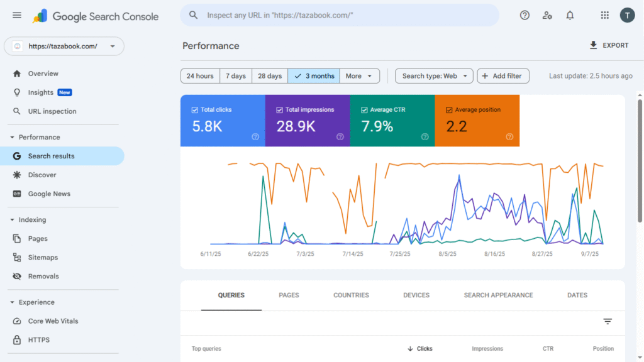Uncheck the Average CTR checkbox

click(364, 110)
